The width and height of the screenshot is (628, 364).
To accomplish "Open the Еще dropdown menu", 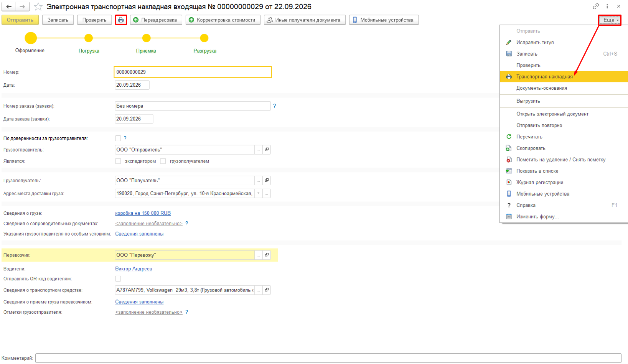I will pyautogui.click(x=610, y=20).
